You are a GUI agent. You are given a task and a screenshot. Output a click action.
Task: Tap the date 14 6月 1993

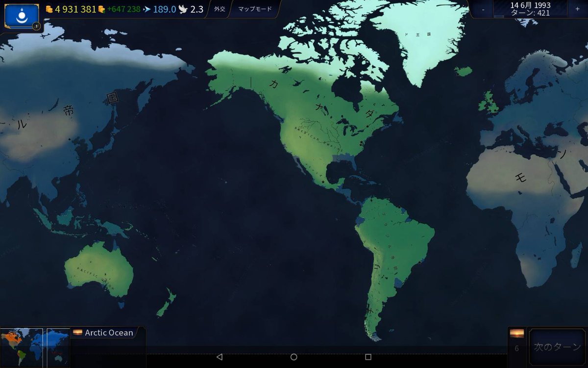pyautogui.click(x=530, y=5)
